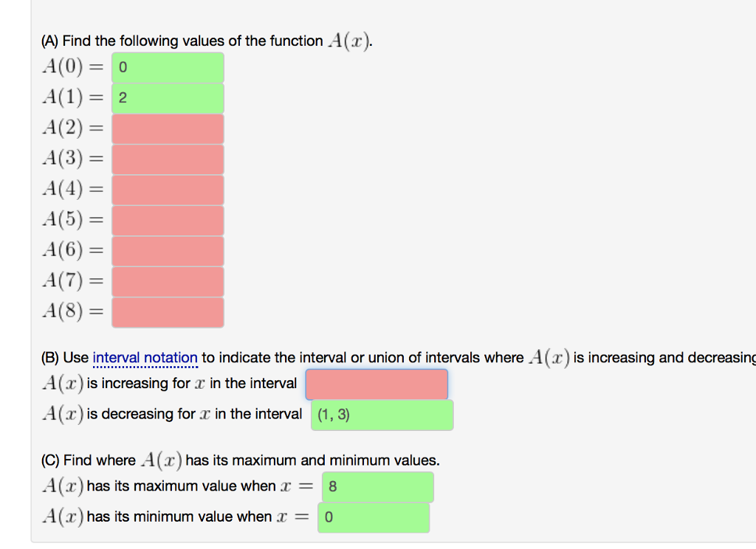This screenshot has height=549, width=756.
Task: Click the A(6) input field
Action: 167,250
